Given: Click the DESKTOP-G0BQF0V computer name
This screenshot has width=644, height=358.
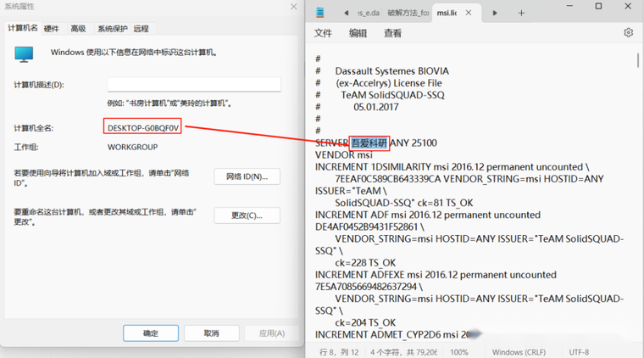Looking at the screenshot, I should [x=143, y=128].
